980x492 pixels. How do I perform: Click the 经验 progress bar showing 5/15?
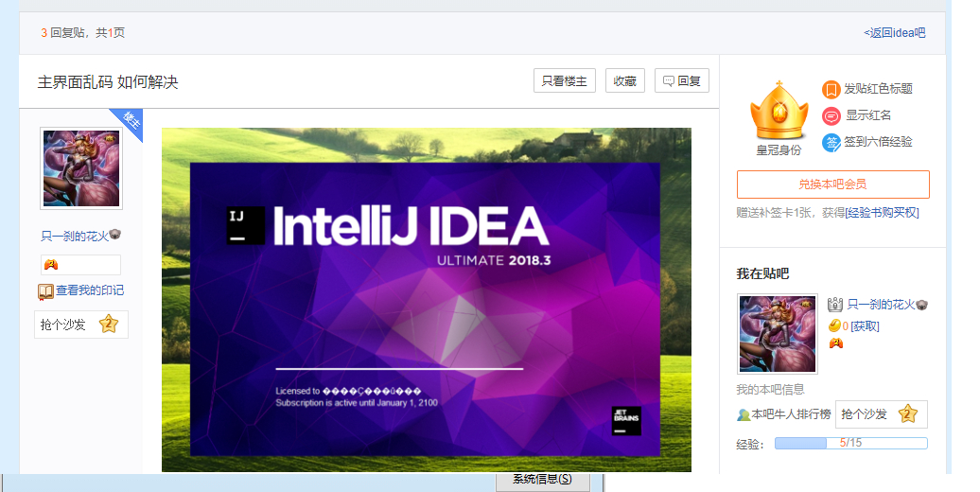pyautogui.click(x=851, y=443)
